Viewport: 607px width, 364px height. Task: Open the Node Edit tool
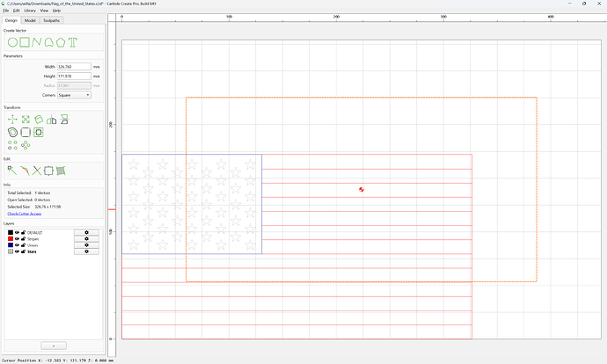click(12, 171)
